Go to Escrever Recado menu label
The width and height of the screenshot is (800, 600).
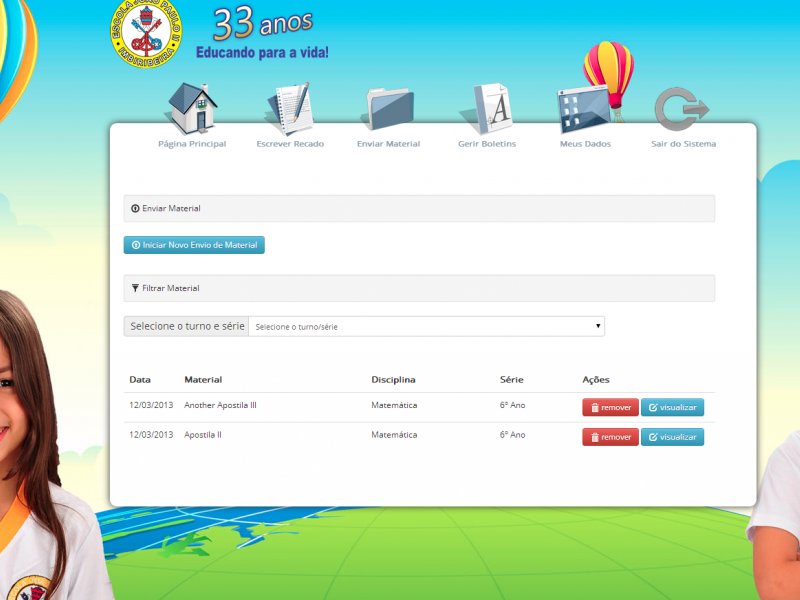pyautogui.click(x=290, y=144)
